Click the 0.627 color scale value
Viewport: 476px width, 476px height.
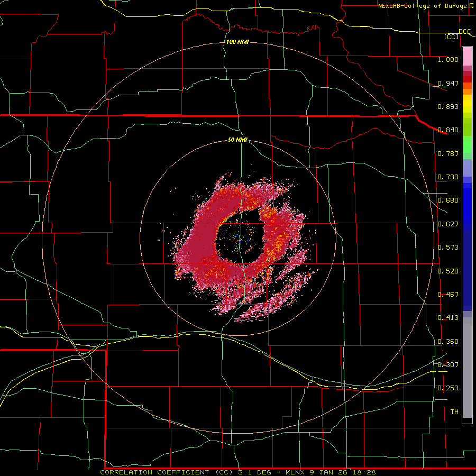click(x=448, y=224)
